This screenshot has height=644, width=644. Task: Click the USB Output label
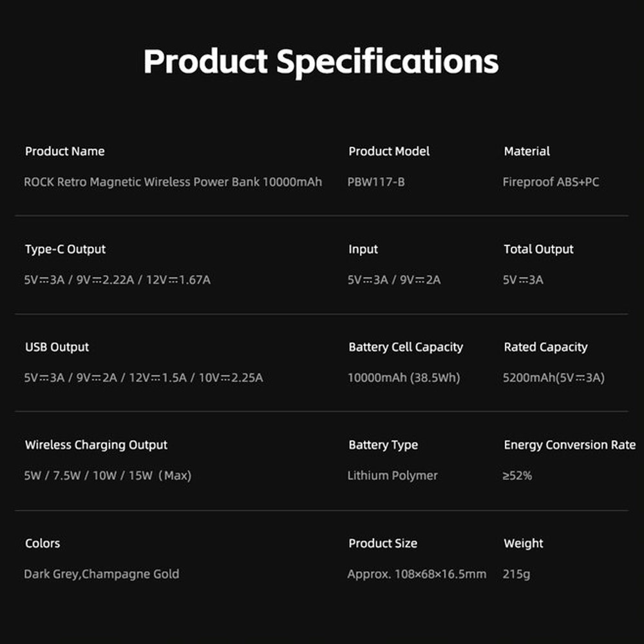[x=57, y=347]
